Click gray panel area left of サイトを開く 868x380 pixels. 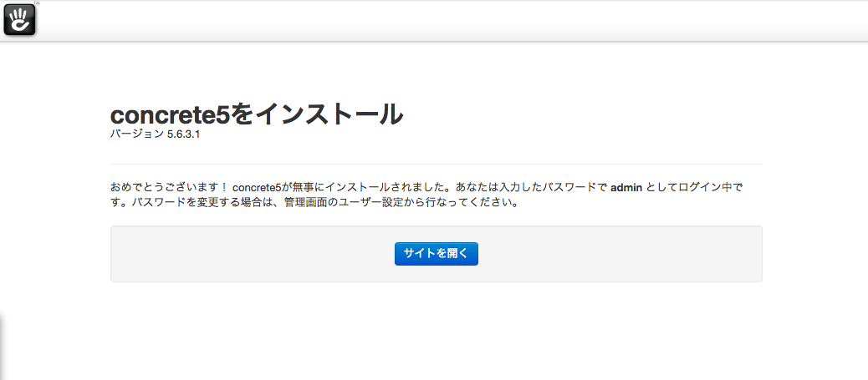click(x=251, y=254)
